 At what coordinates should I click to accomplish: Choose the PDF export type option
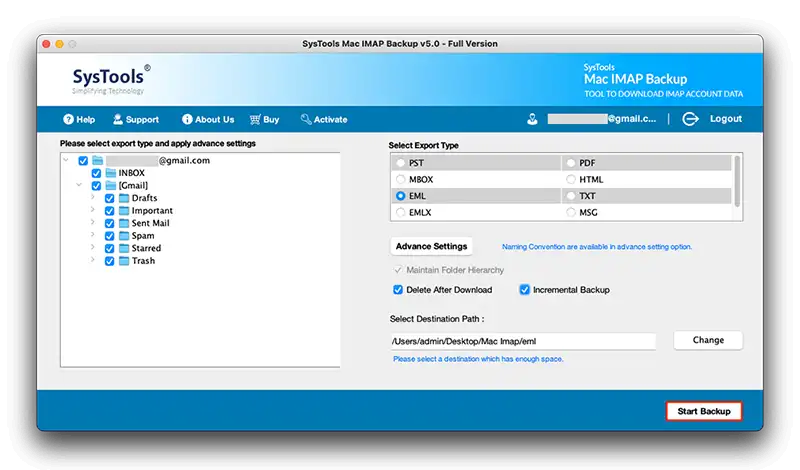click(x=571, y=163)
